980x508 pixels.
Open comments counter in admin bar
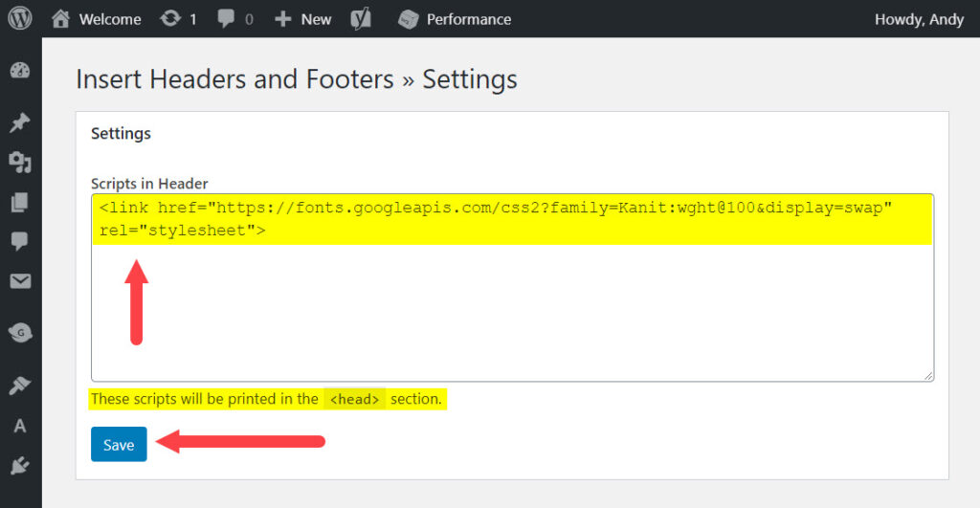pyautogui.click(x=235, y=19)
